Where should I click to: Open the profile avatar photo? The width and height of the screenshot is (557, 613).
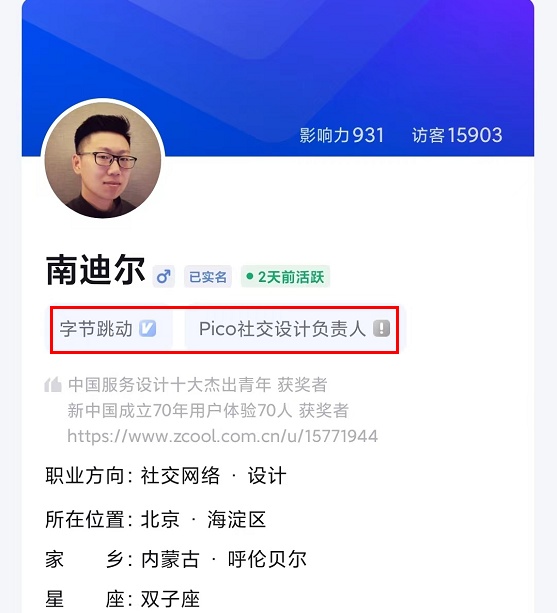pos(103,160)
